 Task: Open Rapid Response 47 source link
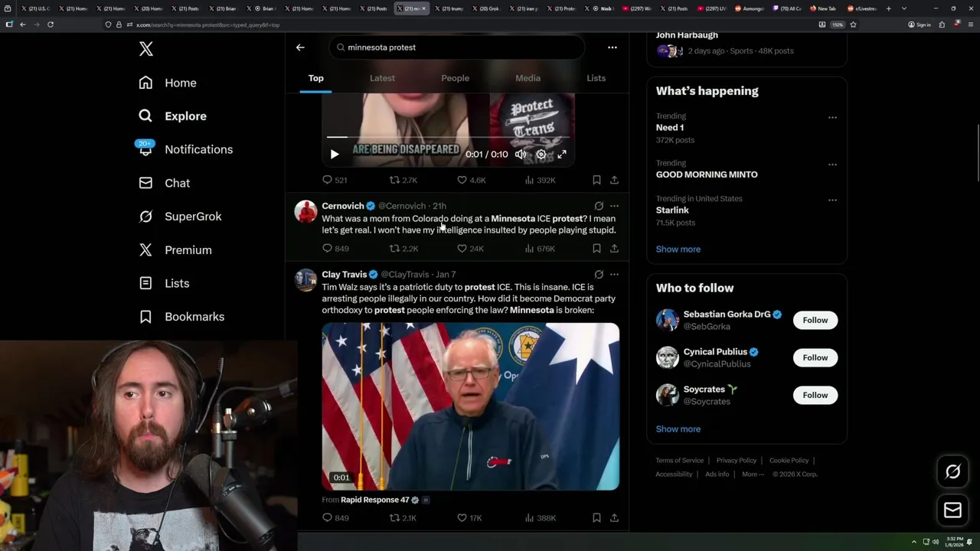(x=375, y=500)
